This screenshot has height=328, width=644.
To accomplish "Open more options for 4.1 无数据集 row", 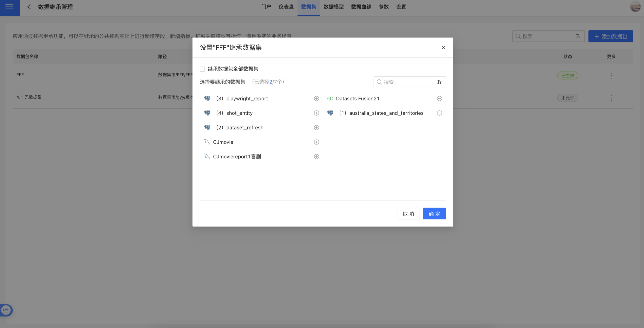I will [x=611, y=98].
